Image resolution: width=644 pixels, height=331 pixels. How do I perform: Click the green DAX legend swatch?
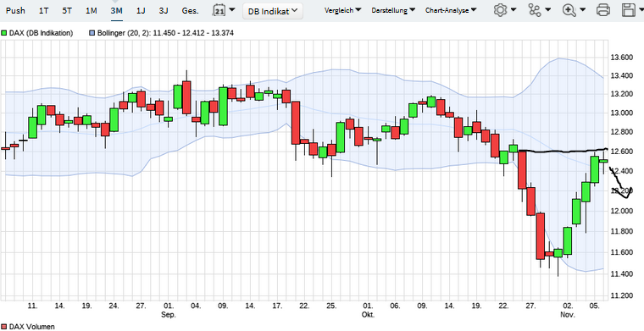(x=4, y=33)
